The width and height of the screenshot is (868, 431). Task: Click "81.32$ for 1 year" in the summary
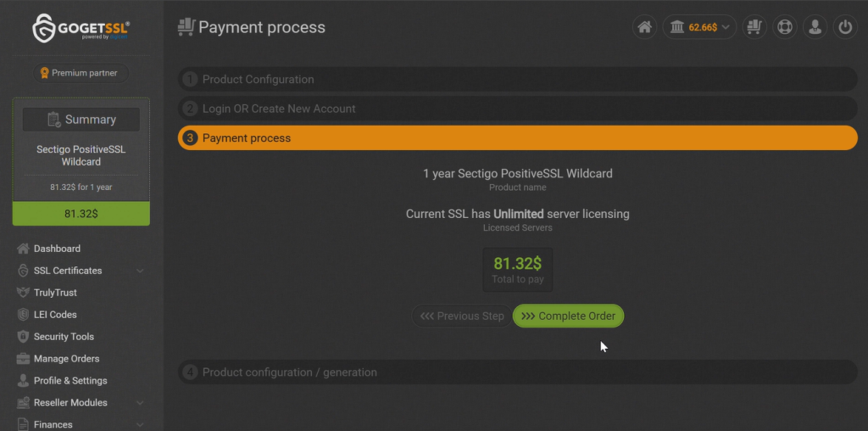click(81, 188)
